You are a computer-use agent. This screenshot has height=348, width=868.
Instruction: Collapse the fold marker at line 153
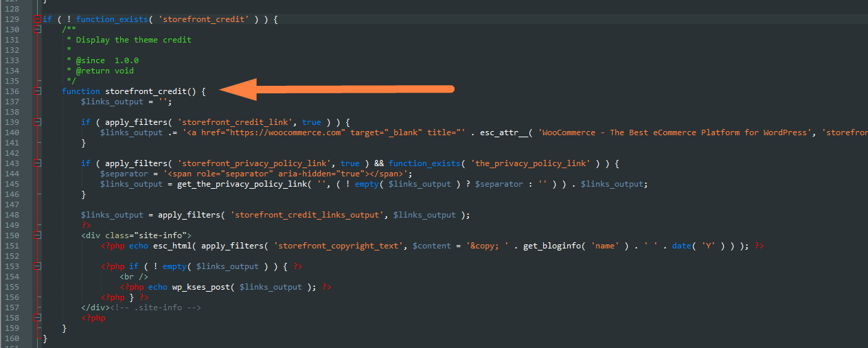click(x=36, y=266)
